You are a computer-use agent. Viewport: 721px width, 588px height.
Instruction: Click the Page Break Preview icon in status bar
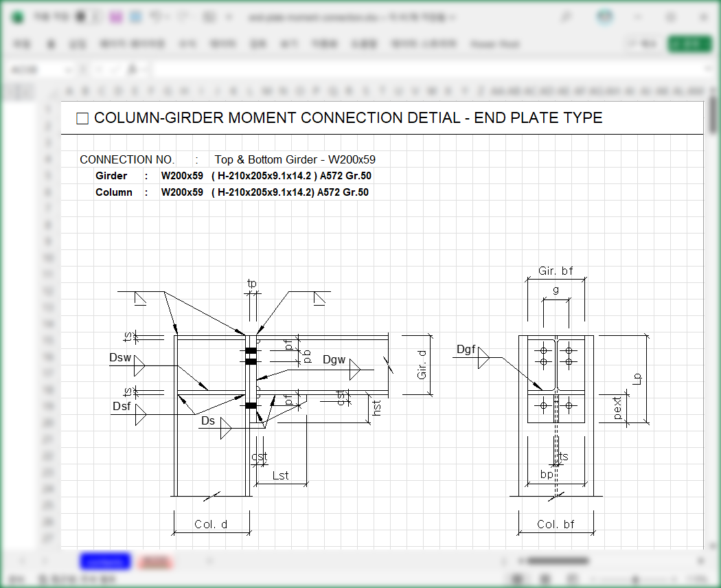(x=571, y=578)
